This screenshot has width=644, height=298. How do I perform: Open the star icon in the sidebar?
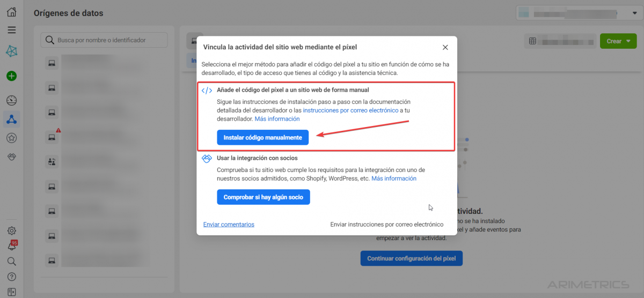11,138
